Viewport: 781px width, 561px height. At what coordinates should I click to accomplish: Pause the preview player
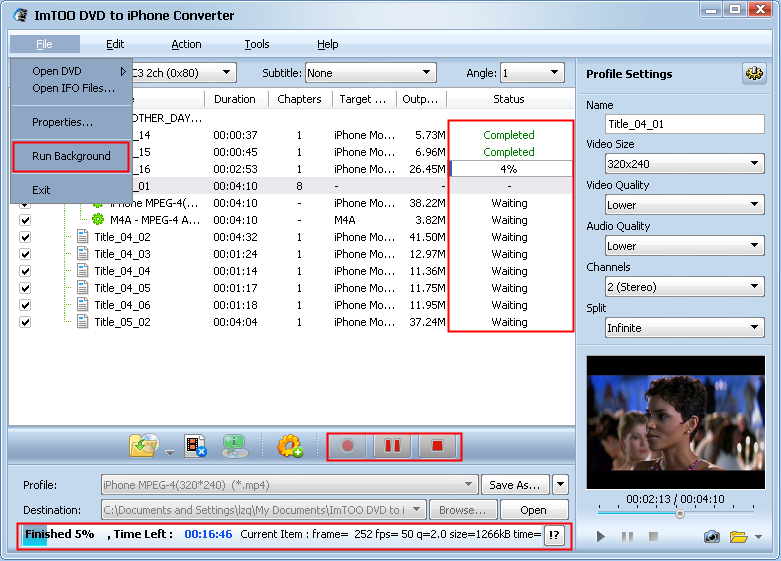pyautogui.click(x=627, y=536)
